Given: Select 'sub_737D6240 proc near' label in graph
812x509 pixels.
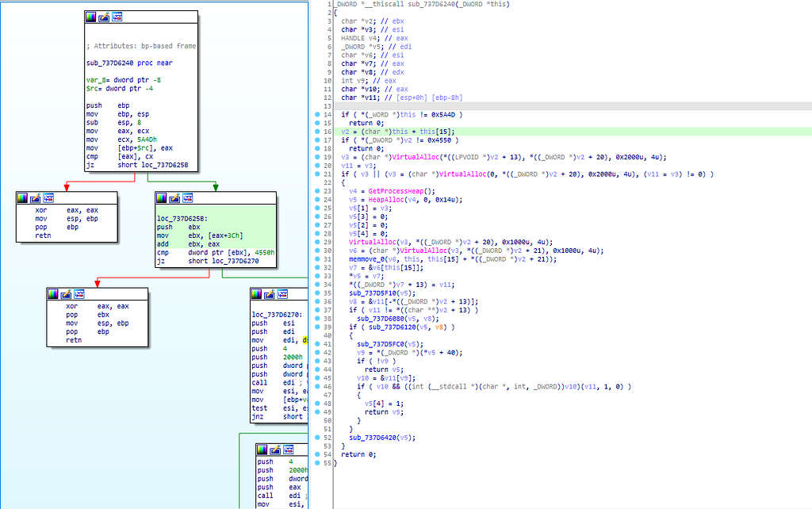Looking at the screenshot, I should pos(129,63).
